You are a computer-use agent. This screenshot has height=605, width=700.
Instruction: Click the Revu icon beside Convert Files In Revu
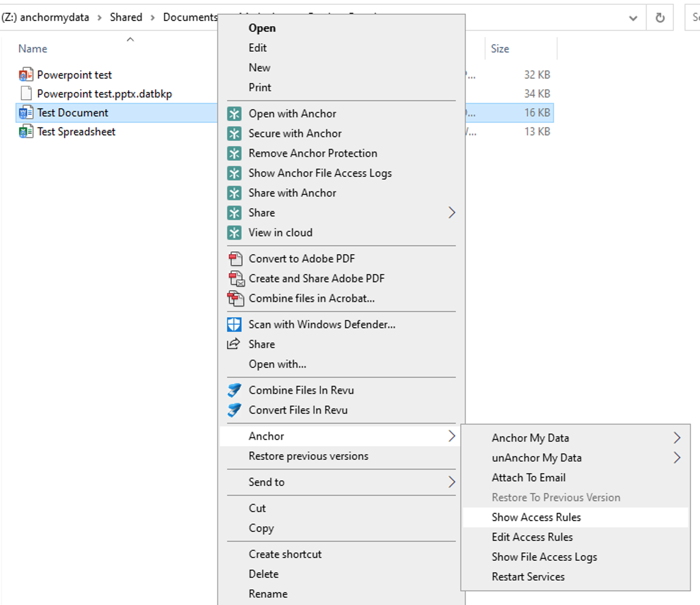234,410
